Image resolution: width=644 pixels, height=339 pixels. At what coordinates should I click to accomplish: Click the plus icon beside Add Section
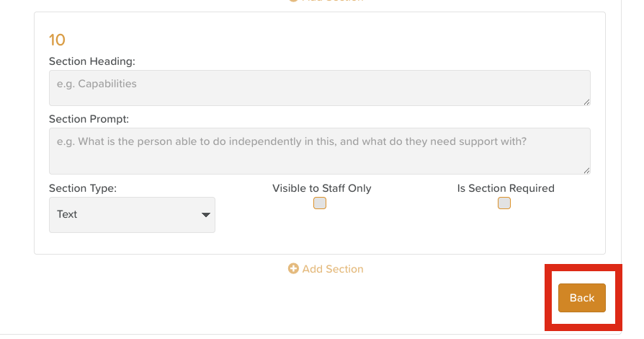point(293,269)
